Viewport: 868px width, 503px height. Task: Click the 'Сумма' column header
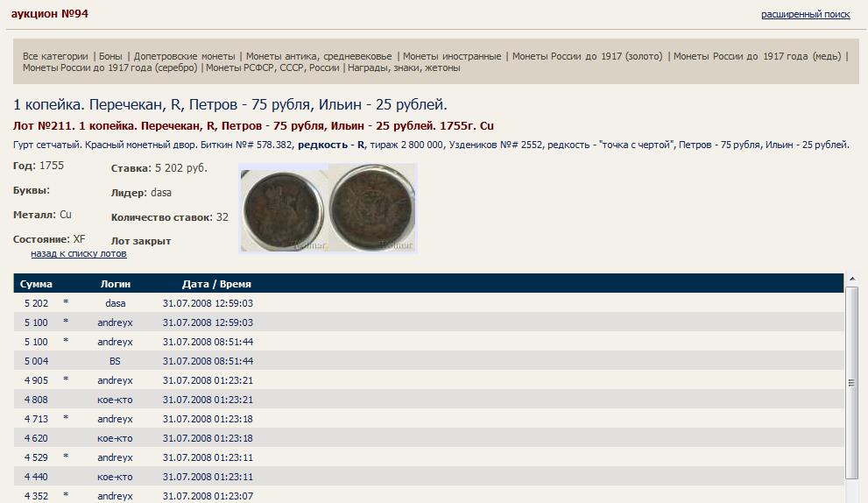(36, 284)
